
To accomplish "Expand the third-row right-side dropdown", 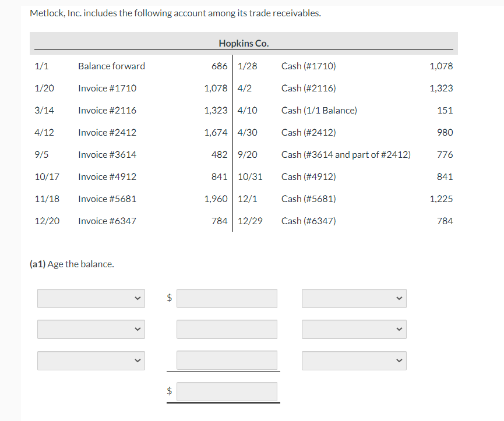I will click(354, 360).
